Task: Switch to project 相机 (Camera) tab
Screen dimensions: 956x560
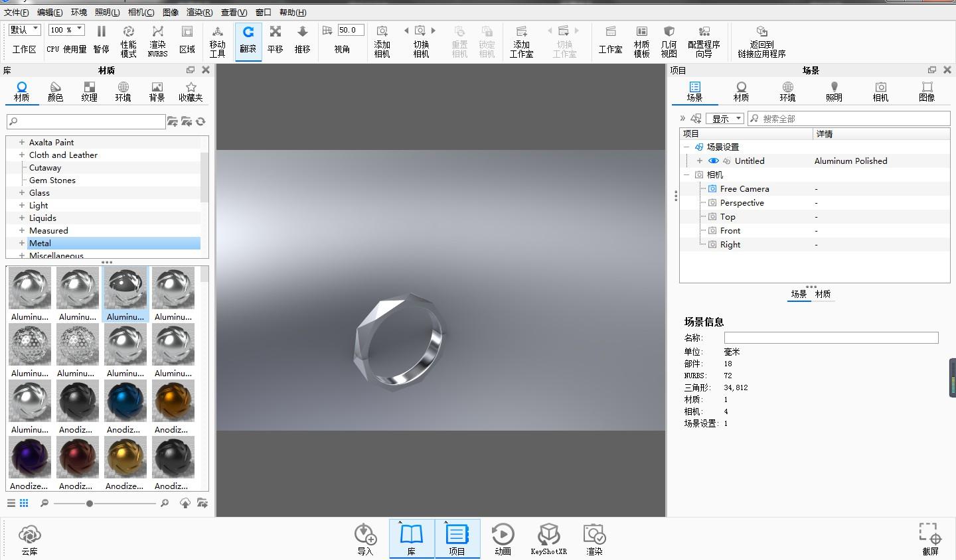Action: point(880,92)
